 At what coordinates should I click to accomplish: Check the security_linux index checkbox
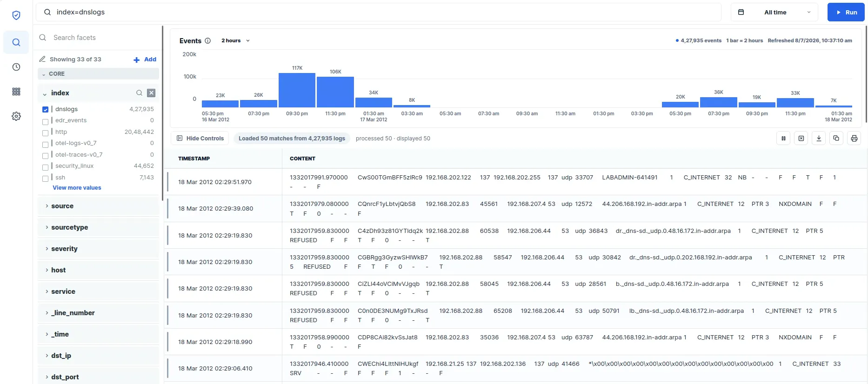[45, 167]
